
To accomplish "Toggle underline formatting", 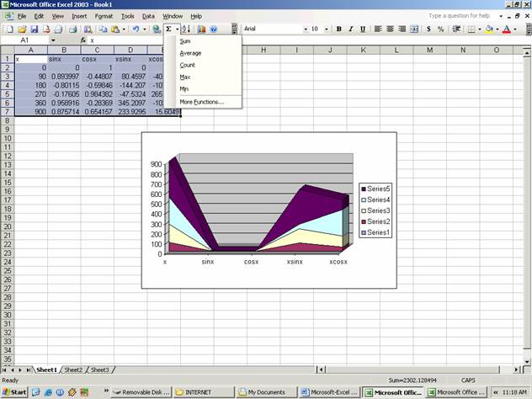I will [363, 29].
